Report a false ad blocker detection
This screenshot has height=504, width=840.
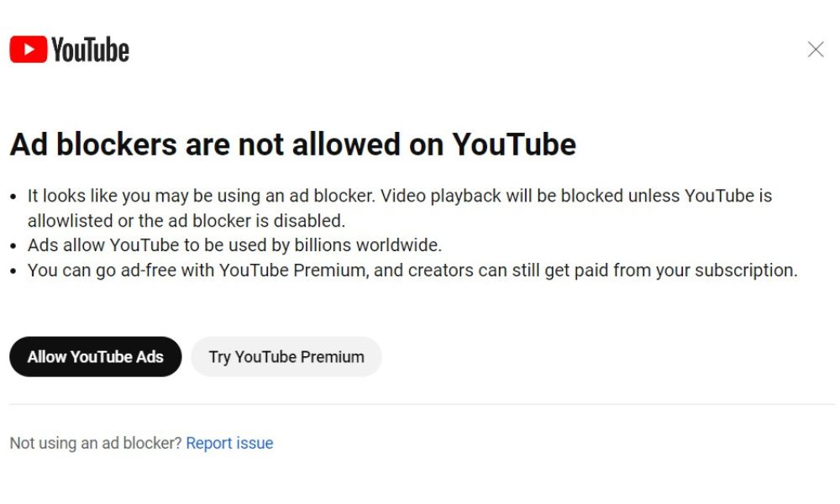229,443
